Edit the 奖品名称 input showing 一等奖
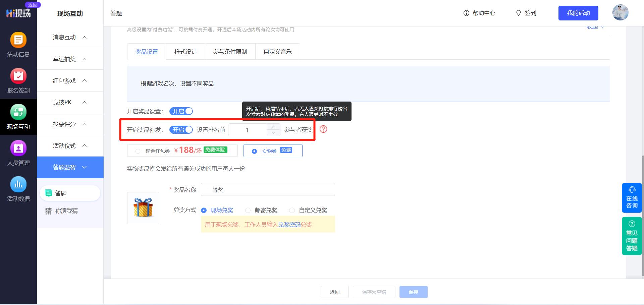The image size is (644, 305). 268,189
